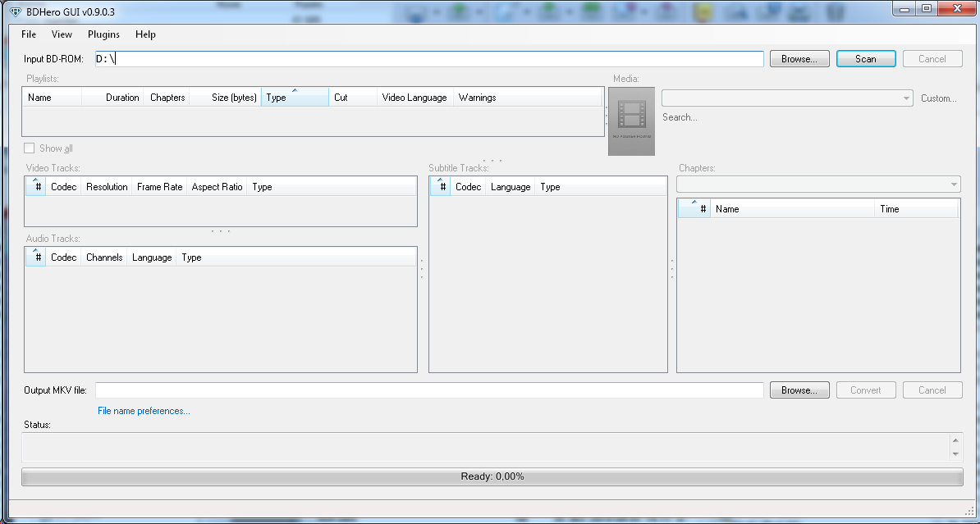Click the Input BD-ROM path field
Viewport: 980px width, 524px height.
pyautogui.click(x=429, y=59)
